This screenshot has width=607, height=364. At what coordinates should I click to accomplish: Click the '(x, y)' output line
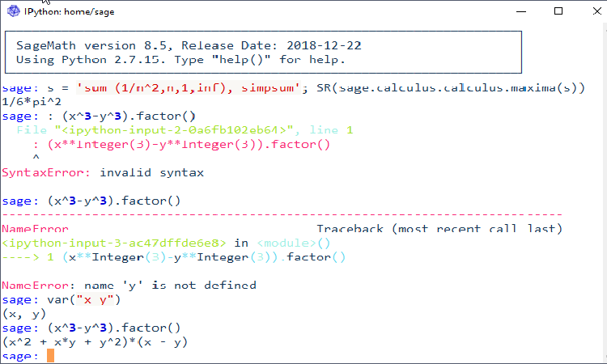pyautogui.click(x=24, y=314)
